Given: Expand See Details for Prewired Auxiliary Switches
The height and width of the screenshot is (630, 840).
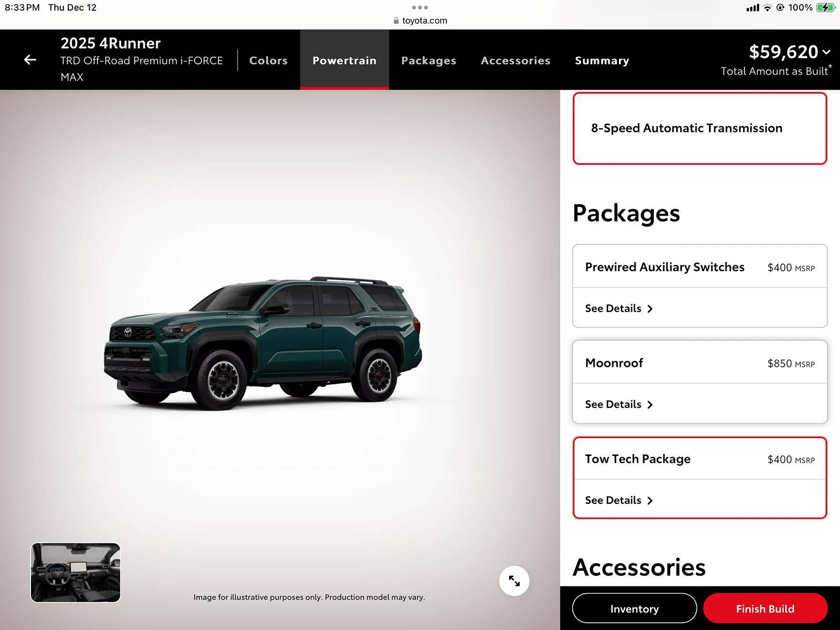Looking at the screenshot, I should 618,309.
